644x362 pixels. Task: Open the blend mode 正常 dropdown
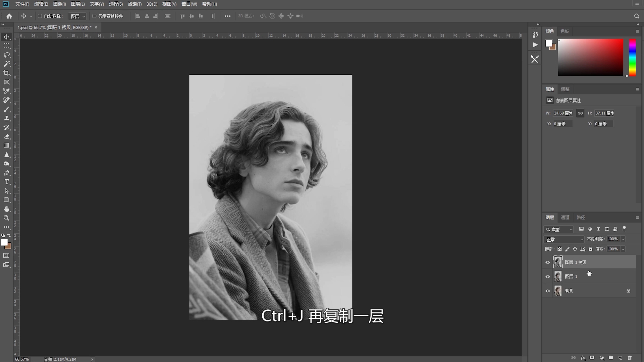coord(564,239)
